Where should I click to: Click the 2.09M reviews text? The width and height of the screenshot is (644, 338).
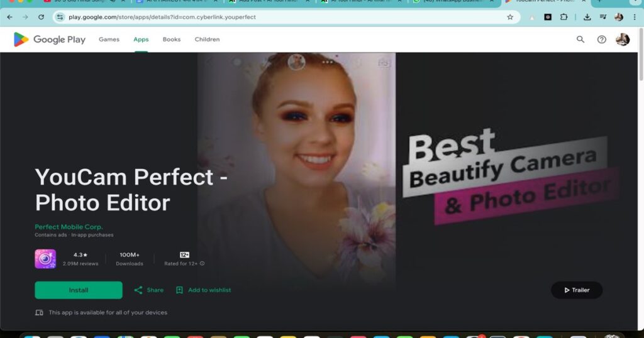80,264
